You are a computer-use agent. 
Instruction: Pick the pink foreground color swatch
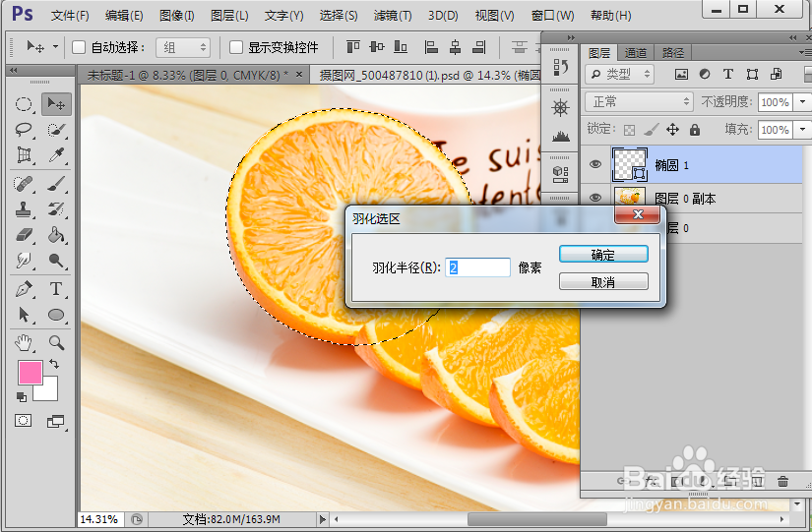[31, 373]
